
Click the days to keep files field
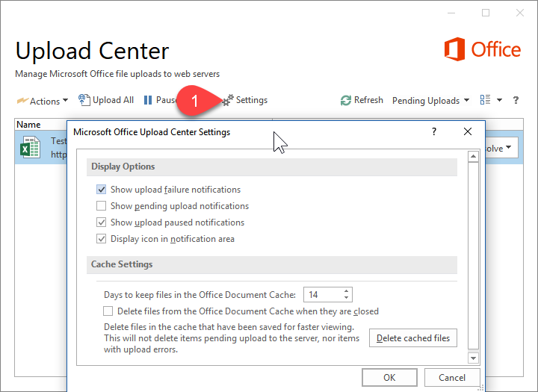click(x=323, y=295)
